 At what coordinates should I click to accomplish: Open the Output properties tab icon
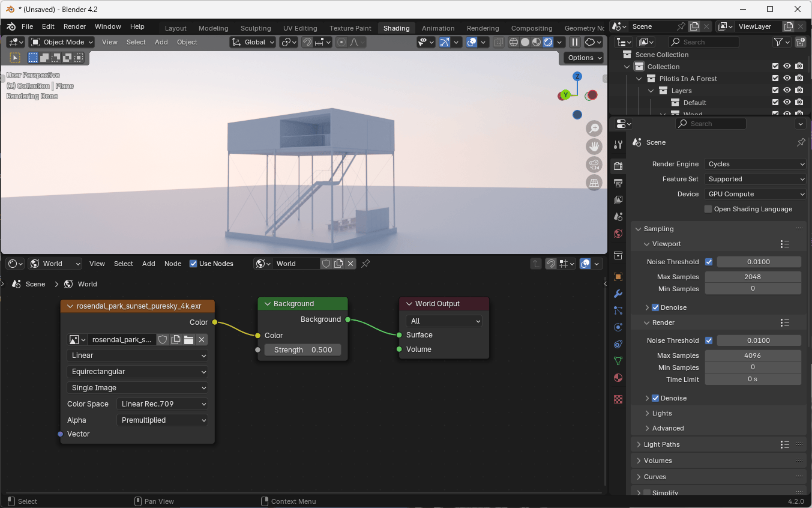click(618, 183)
